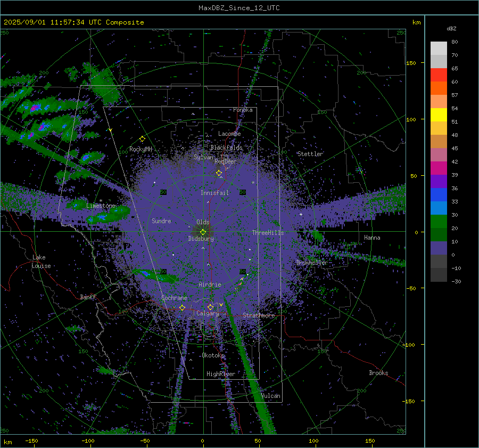Click the RedDeer city label

click(x=226, y=161)
